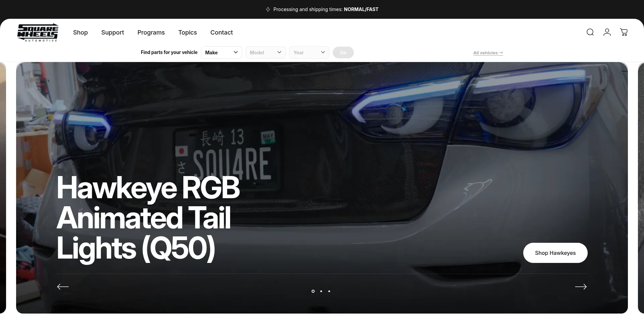Click the Find parts for your vehicle label

point(169,52)
